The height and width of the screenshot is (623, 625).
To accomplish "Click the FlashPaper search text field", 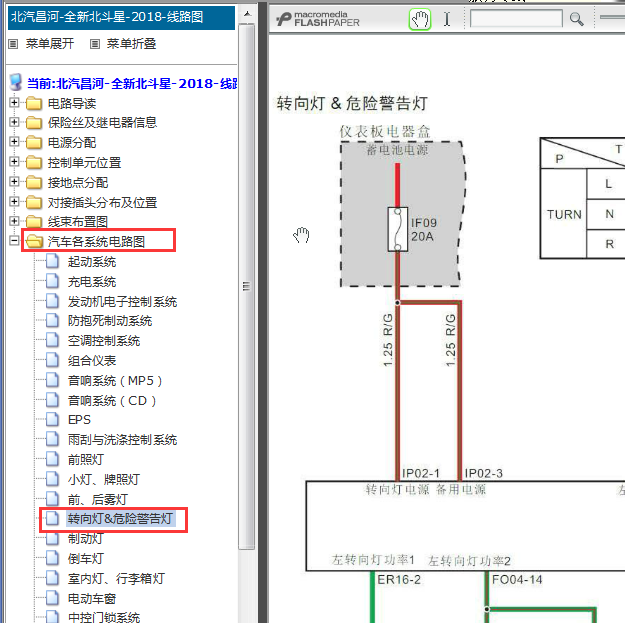I will [x=516, y=18].
